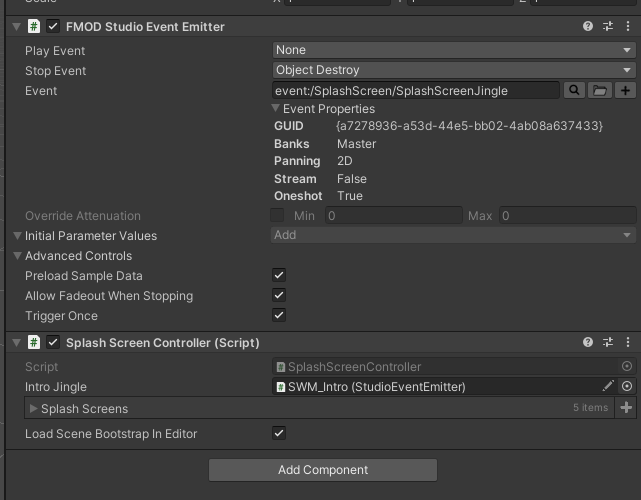This screenshot has width=641, height=500.
Task: Click the Oneshot value True
Action: click(x=350, y=196)
